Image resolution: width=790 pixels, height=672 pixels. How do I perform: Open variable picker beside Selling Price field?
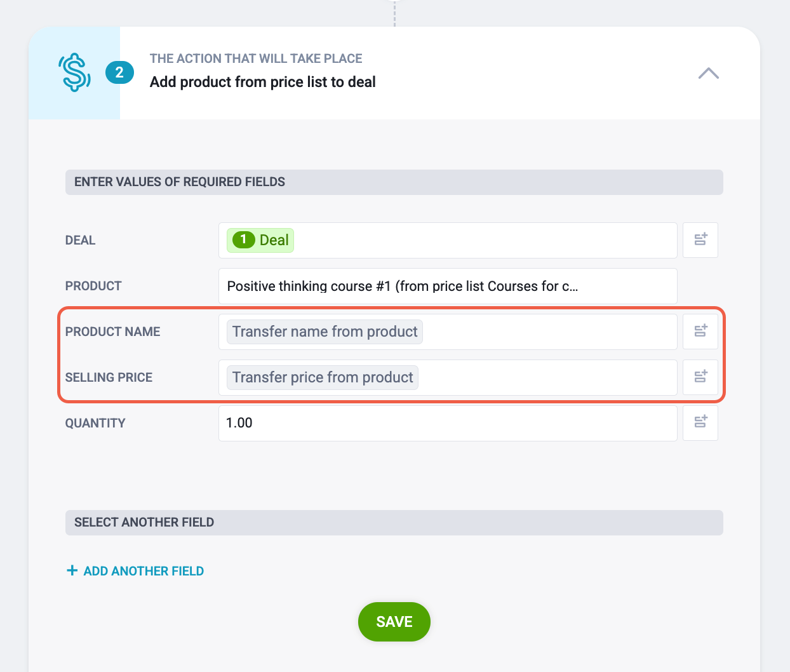(x=700, y=377)
